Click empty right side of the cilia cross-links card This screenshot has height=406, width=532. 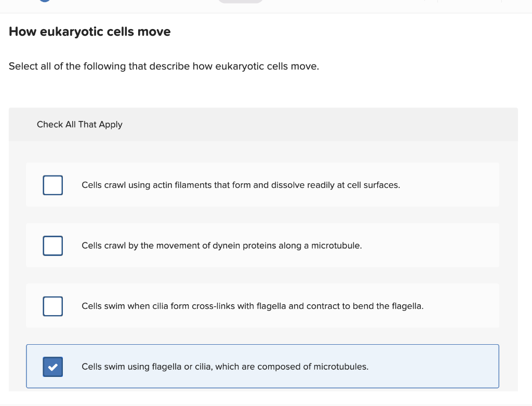pos(462,306)
